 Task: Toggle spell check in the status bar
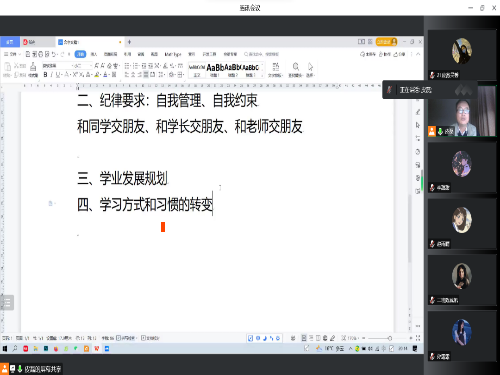pos(127,338)
